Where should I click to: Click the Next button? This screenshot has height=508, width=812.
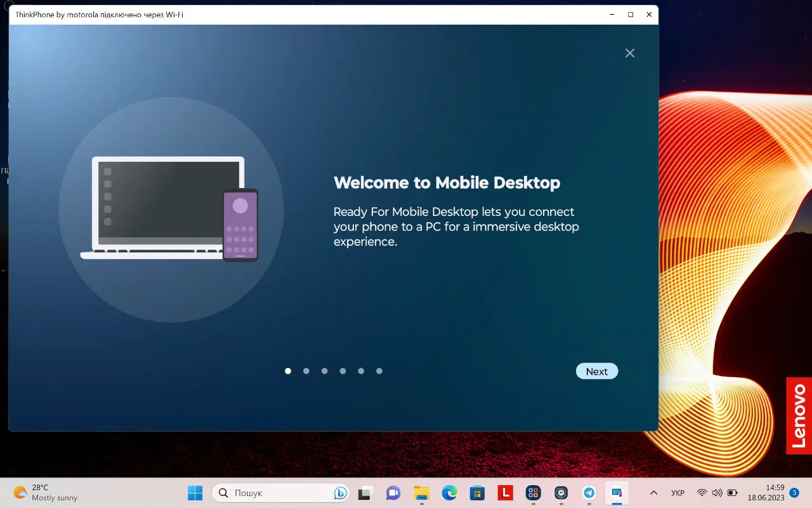pyautogui.click(x=596, y=371)
